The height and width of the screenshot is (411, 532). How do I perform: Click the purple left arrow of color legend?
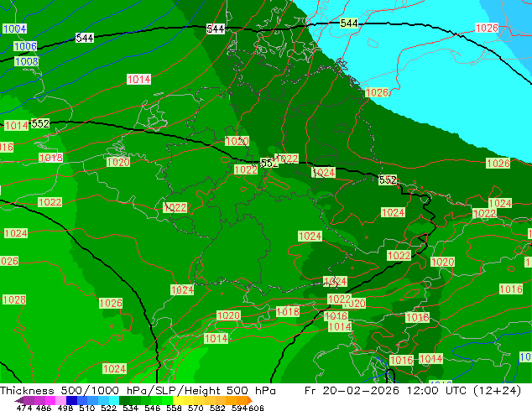click(x=18, y=400)
